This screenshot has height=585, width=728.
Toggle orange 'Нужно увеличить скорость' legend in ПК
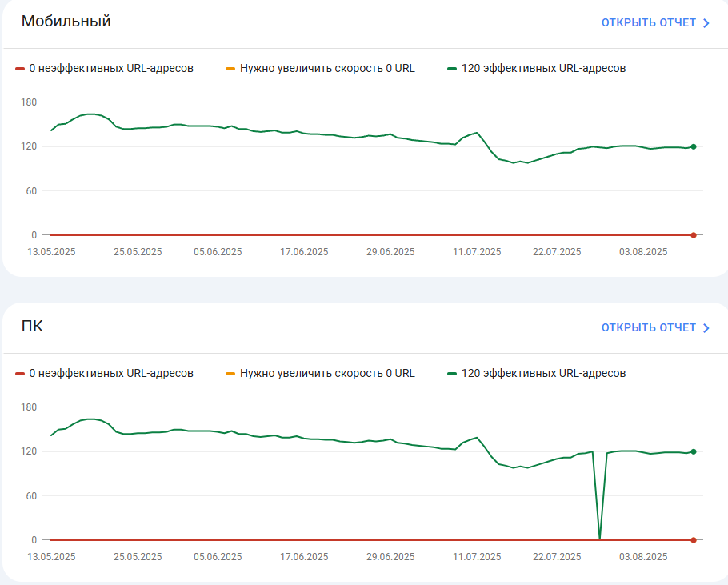pyautogui.click(x=320, y=373)
